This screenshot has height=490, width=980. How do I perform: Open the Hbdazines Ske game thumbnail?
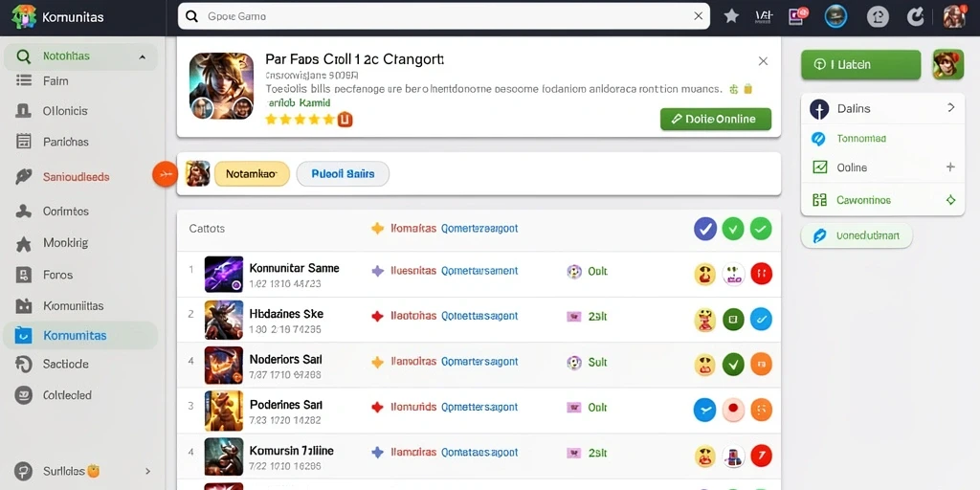pos(224,320)
